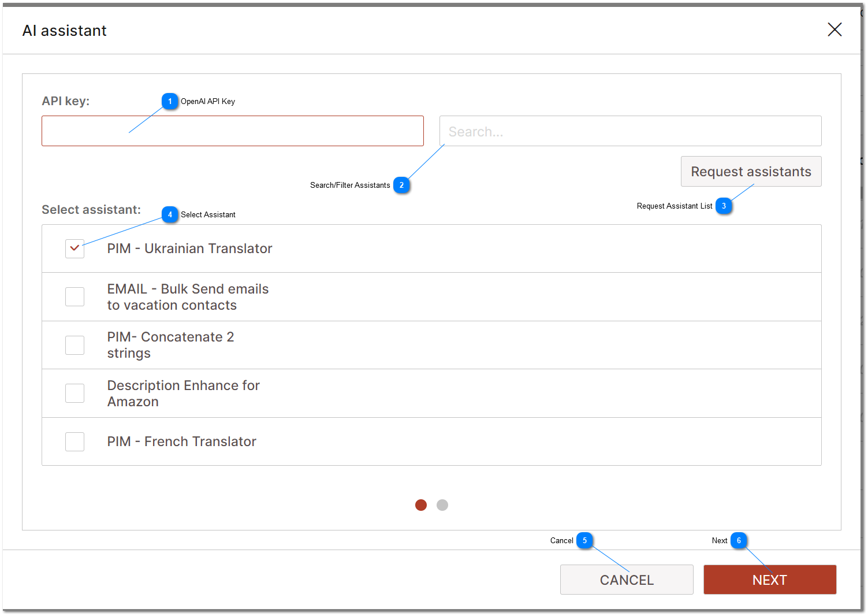The width and height of the screenshot is (868, 616).
Task: Click inside the API key field
Action: pyautogui.click(x=232, y=131)
